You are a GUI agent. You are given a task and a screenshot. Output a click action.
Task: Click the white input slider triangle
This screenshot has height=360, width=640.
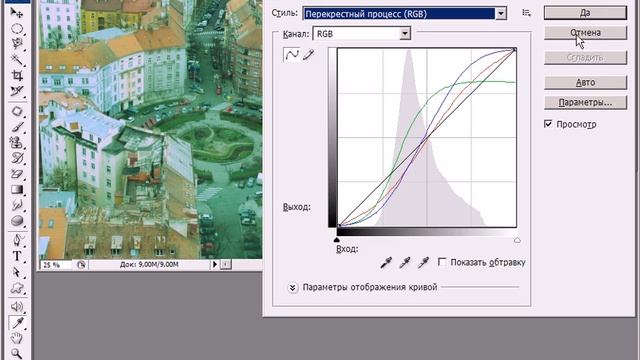(x=517, y=240)
